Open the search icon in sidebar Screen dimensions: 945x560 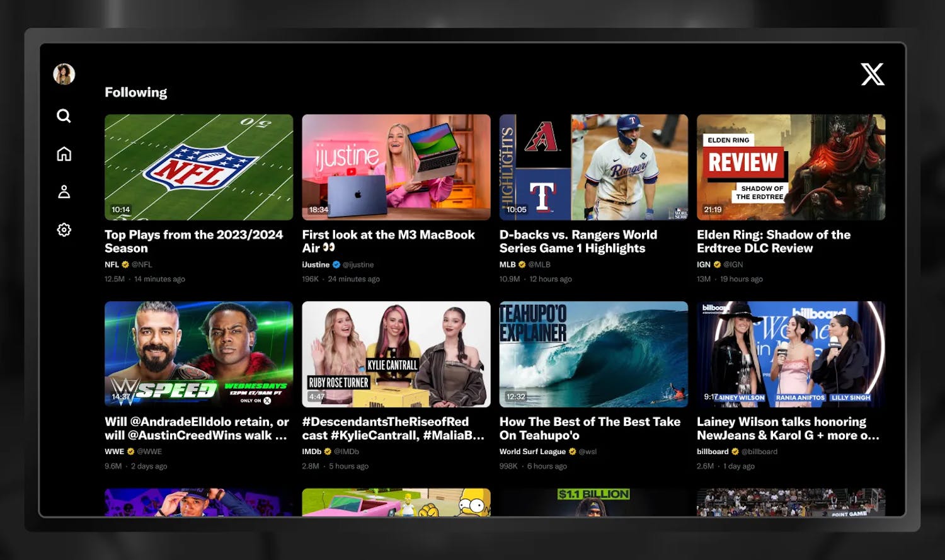(64, 116)
